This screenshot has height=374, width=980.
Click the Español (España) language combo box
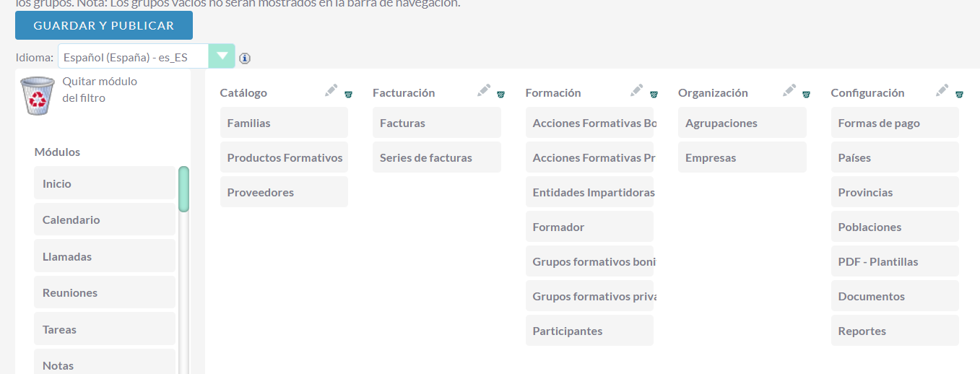tap(147, 56)
